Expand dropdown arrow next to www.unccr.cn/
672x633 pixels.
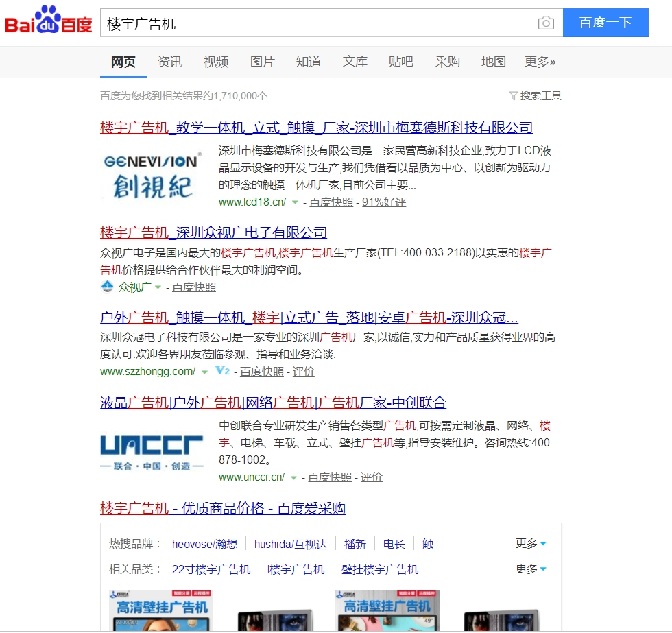293,477
